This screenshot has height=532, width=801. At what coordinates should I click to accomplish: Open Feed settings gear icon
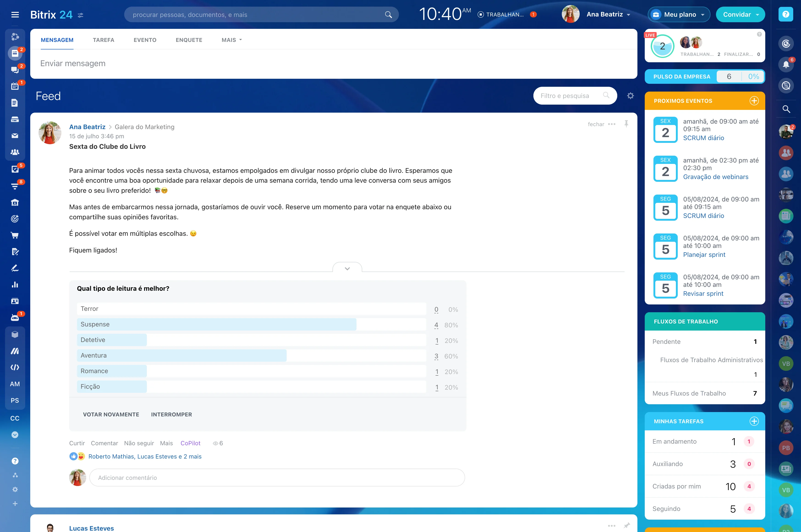click(x=630, y=96)
